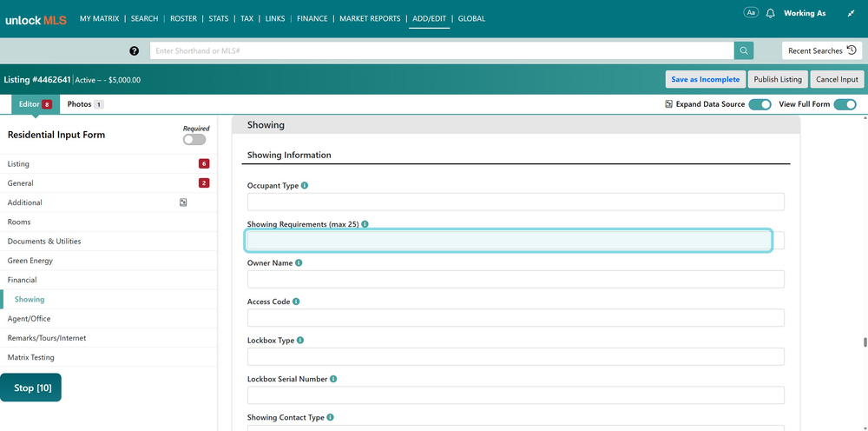Go to Remarks/Tours/Internet section
868x431 pixels.
click(x=108, y=338)
